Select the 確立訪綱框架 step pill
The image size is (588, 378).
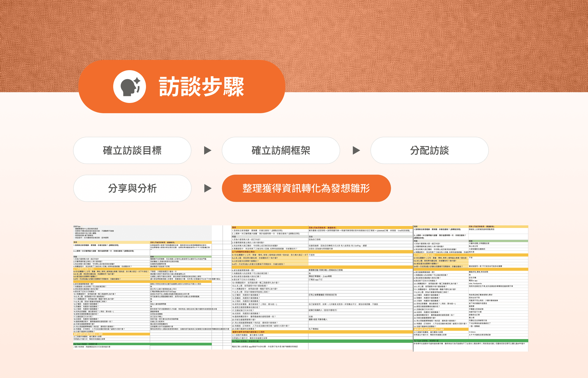[281, 151]
